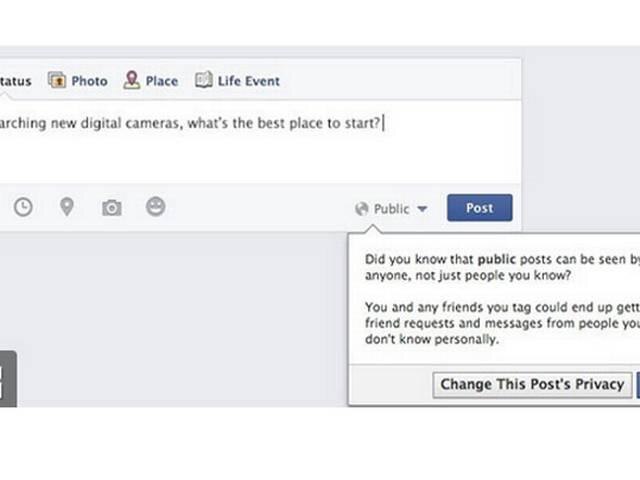Click the globe icon beside Public
Image resolution: width=640 pixels, height=480 pixels.
(x=362, y=209)
